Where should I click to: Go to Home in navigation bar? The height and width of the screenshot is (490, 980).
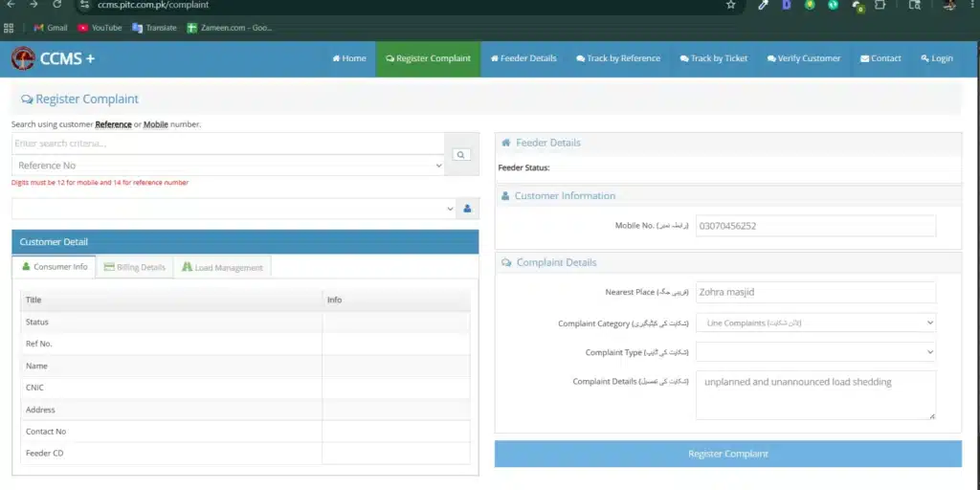click(349, 58)
